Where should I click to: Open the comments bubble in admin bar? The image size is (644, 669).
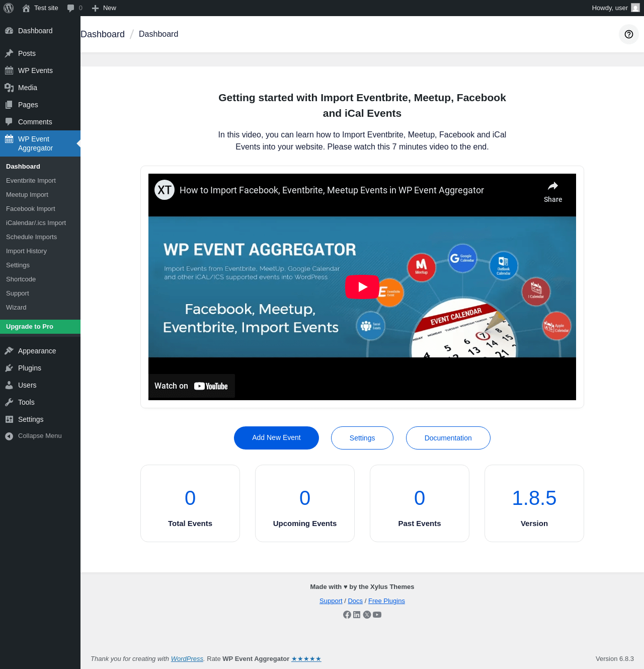coord(70,8)
